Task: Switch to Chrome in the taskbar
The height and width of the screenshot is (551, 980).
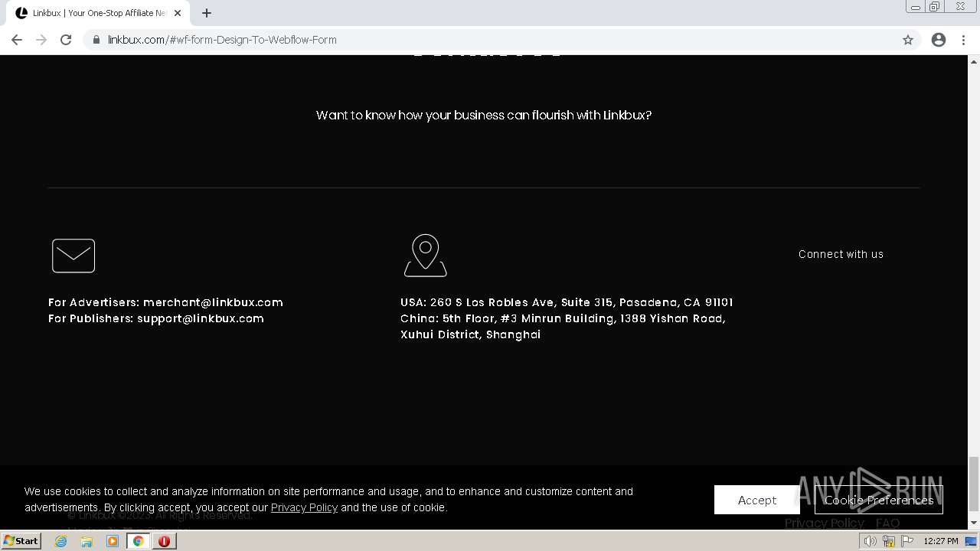Action: click(139, 541)
